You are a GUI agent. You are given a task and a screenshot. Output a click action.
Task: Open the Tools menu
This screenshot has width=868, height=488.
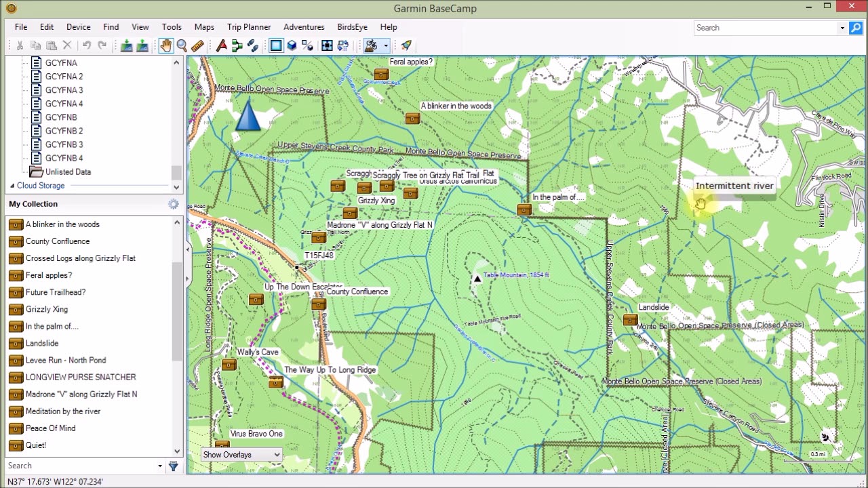click(x=172, y=27)
